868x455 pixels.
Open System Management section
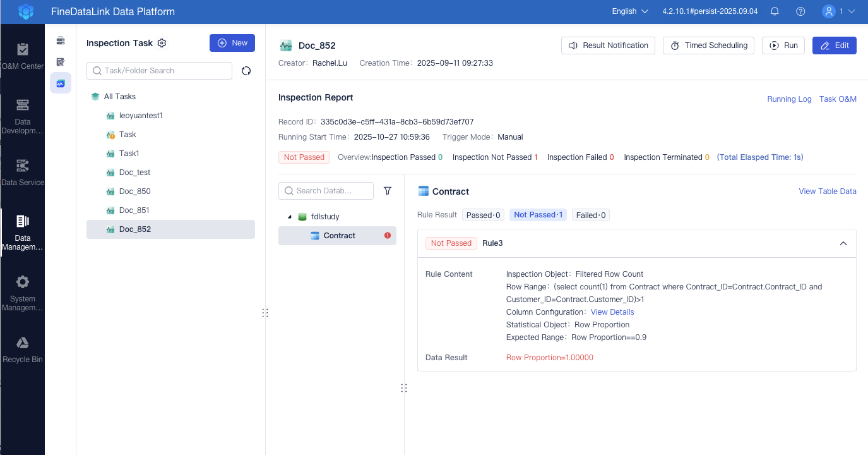point(23,293)
